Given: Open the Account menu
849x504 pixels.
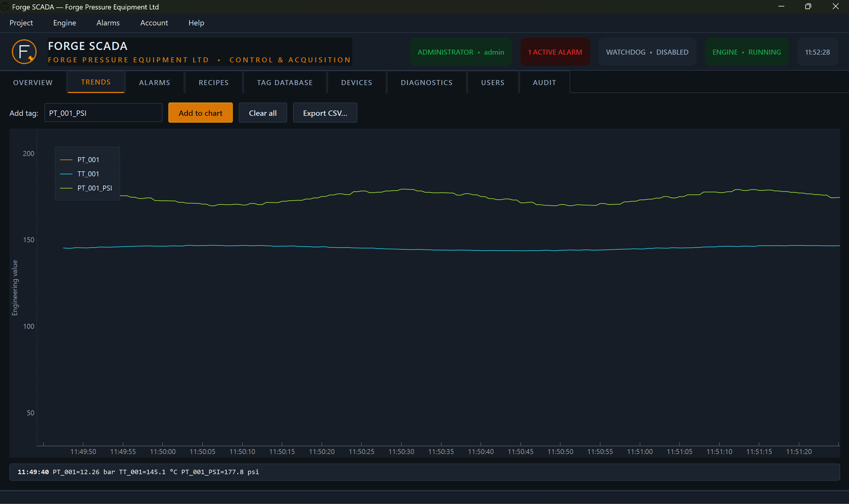Looking at the screenshot, I should coord(154,23).
